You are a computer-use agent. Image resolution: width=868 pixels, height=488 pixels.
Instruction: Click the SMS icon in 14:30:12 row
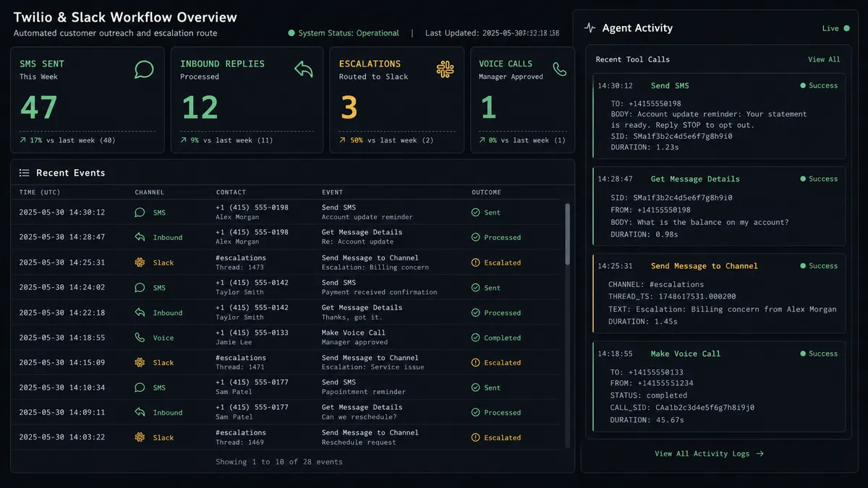pos(140,213)
